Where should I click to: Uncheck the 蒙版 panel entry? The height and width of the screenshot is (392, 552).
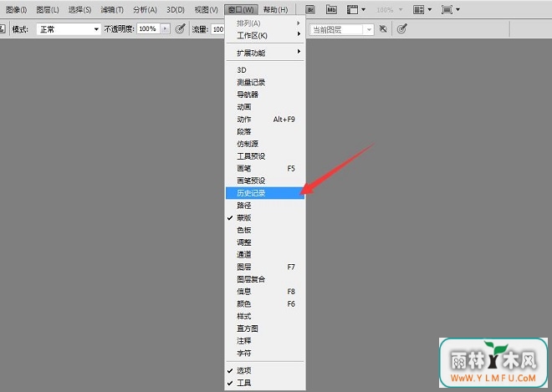pos(265,218)
